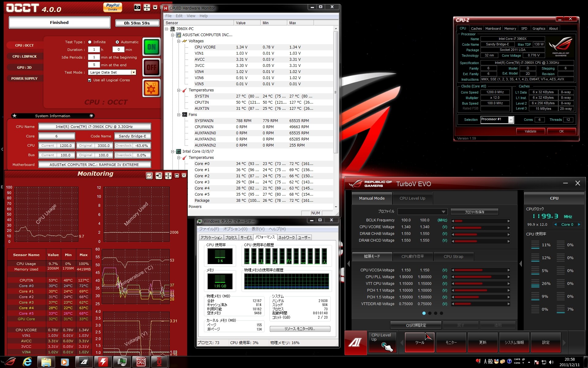This screenshot has width=588, height=368.
Task: Click the リソース モニター button
Action: pyautogui.click(x=300, y=329)
